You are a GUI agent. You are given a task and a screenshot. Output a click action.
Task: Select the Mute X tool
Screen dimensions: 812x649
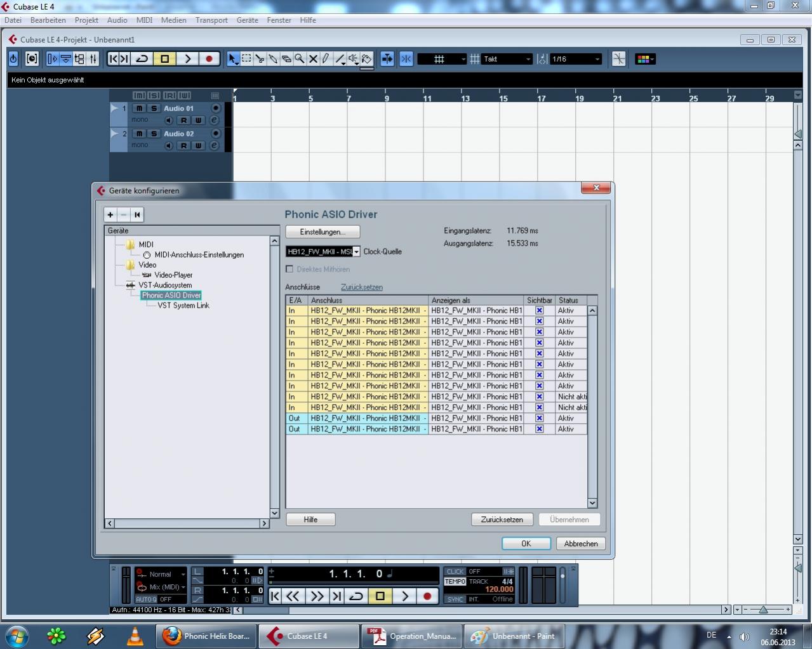(x=313, y=59)
